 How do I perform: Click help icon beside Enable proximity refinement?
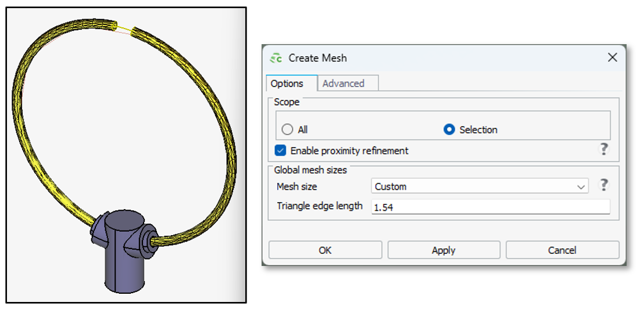click(604, 150)
